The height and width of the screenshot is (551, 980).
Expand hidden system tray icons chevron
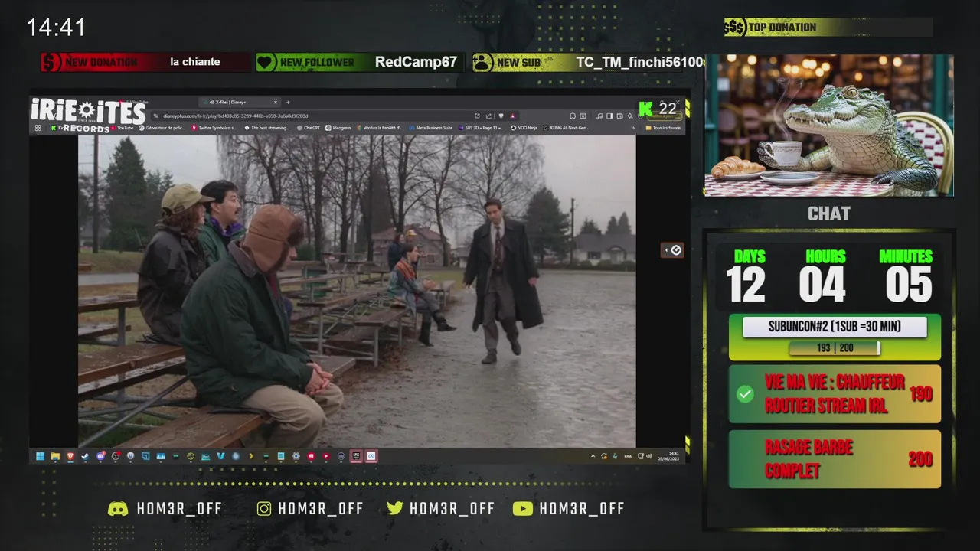click(593, 456)
